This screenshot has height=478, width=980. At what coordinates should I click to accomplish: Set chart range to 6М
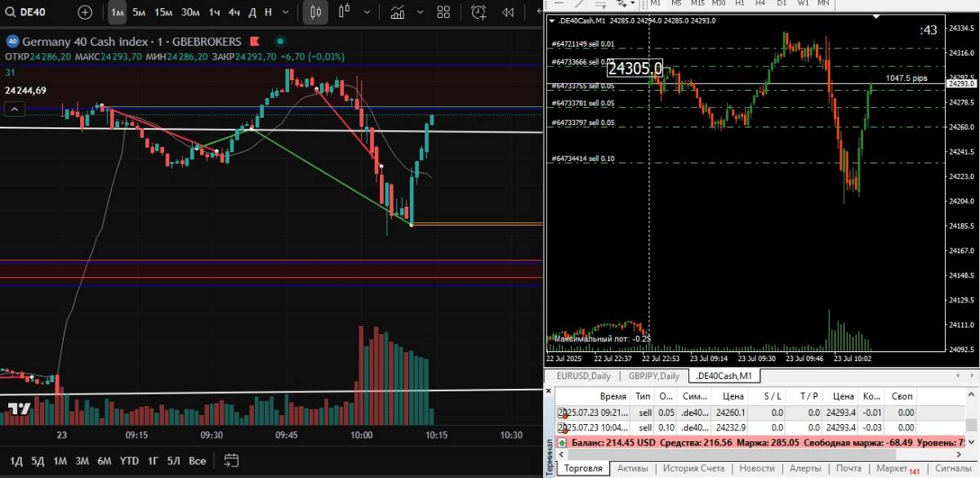click(104, 461)
